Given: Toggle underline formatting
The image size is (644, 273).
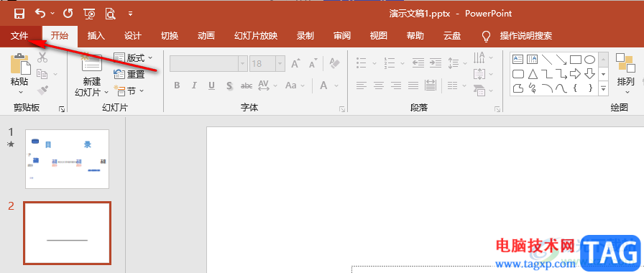Looking at the screenshot, I should pos(211,85).
